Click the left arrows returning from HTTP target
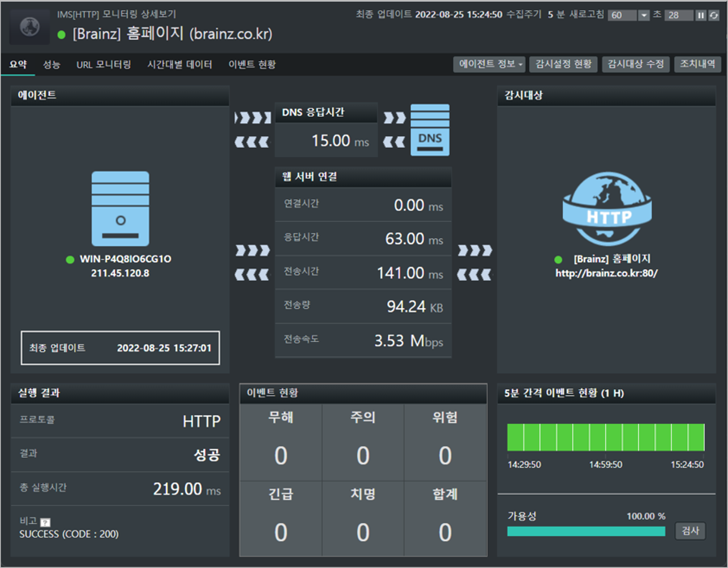 tap(474, 275)
